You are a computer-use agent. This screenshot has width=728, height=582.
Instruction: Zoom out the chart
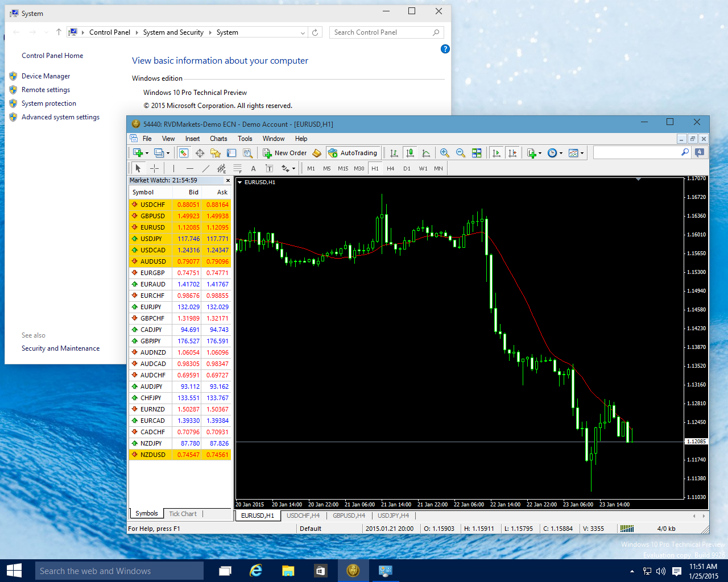click(x=461, y=153)
